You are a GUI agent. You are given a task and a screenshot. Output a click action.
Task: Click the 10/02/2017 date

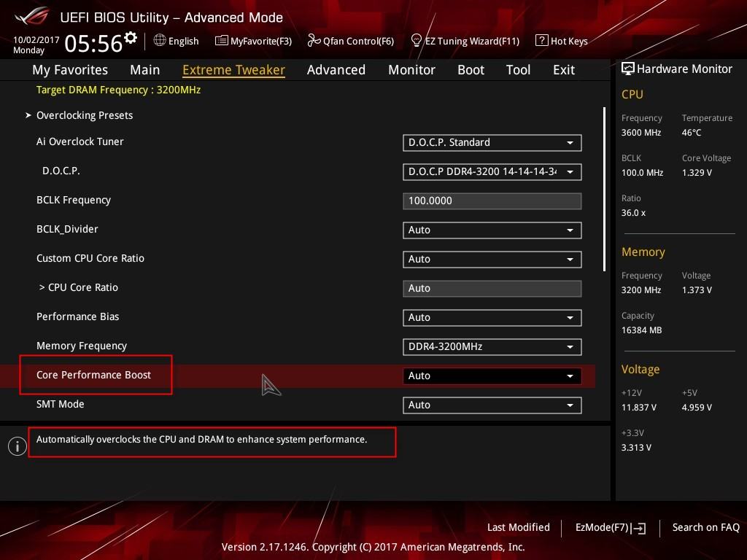click(36, 40)
